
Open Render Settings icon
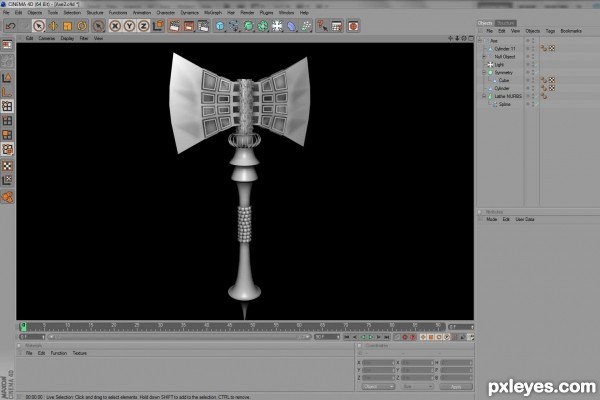pyautogui.click(x=203, y=26)
